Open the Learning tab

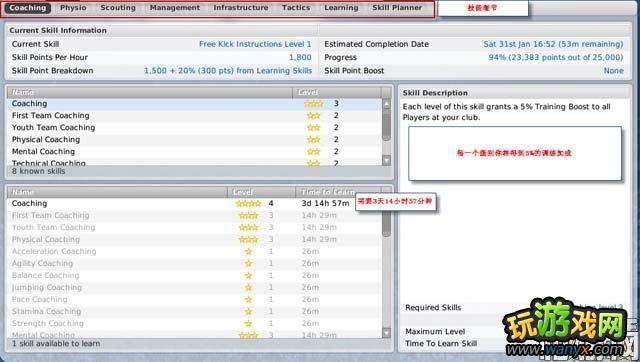(x=341, y=8)
